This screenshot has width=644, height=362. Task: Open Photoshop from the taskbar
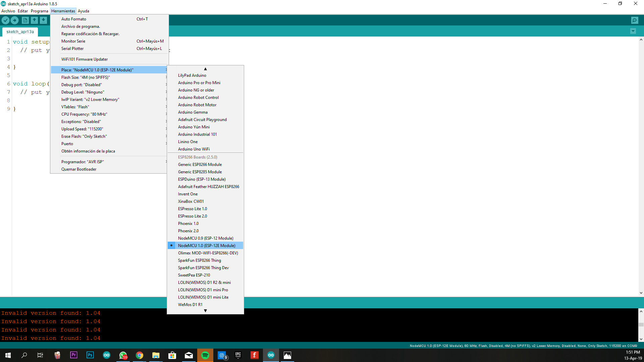pyautogui.click(x=90, y=355)
